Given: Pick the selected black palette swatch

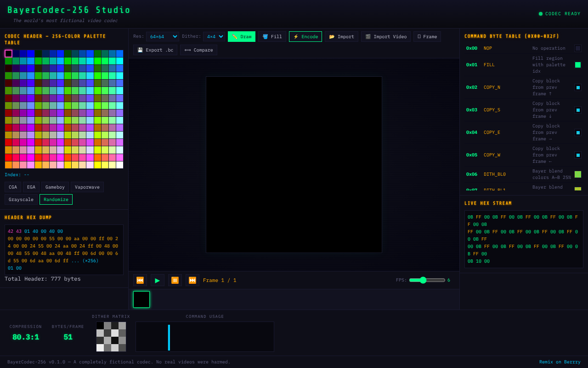Looking at the screenshot, I should point(8,53).
